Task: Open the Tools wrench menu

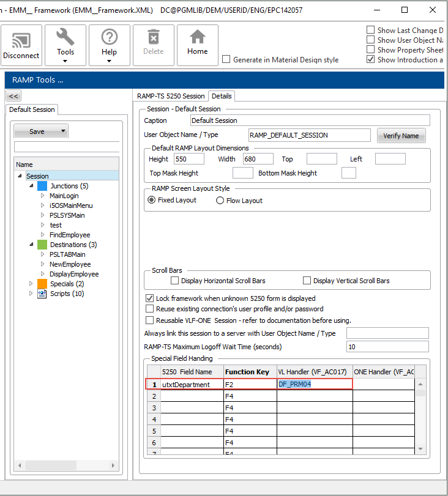Action: [x=65, y=44]
